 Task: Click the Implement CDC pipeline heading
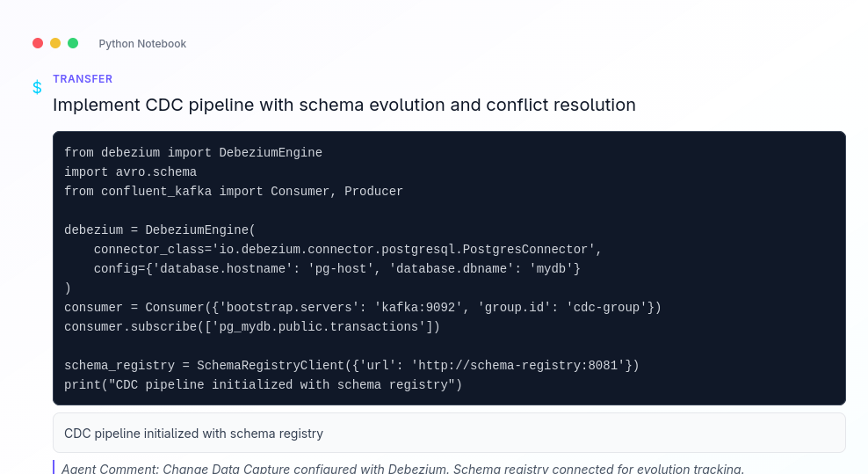tap(344, 106)
